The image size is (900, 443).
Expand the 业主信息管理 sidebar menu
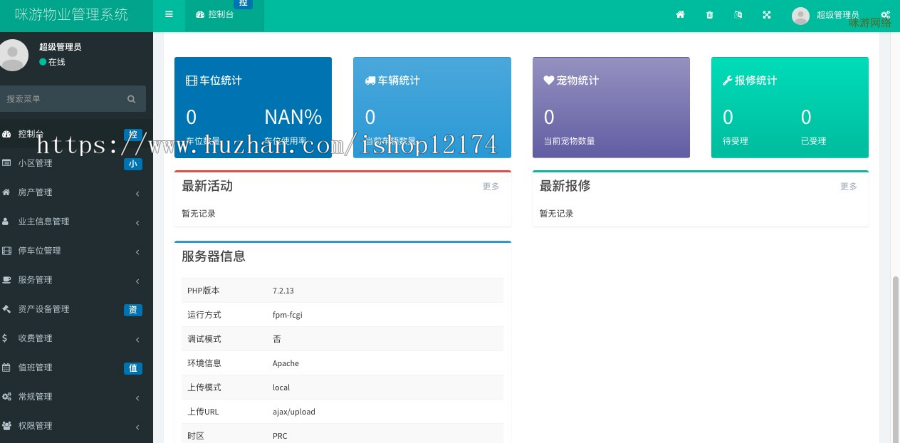76,222
